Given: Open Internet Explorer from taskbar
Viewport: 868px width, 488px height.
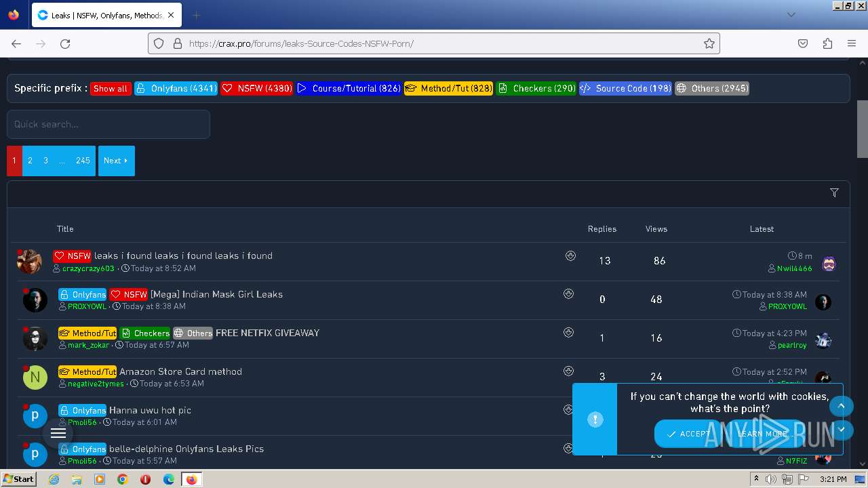Looking at the screenshot, I should (54, 479).
